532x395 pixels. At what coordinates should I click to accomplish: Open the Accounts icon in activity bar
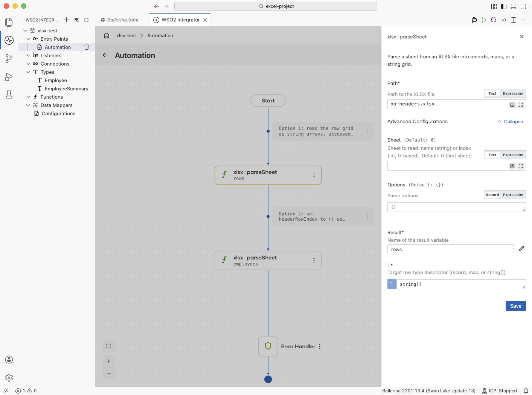pyautogui.click(x=9, y=360)
